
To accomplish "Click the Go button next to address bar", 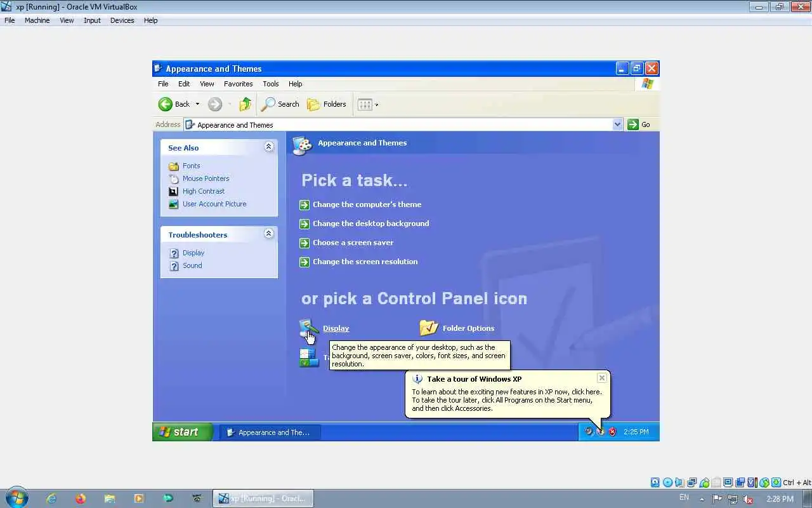I will (639, 124).
